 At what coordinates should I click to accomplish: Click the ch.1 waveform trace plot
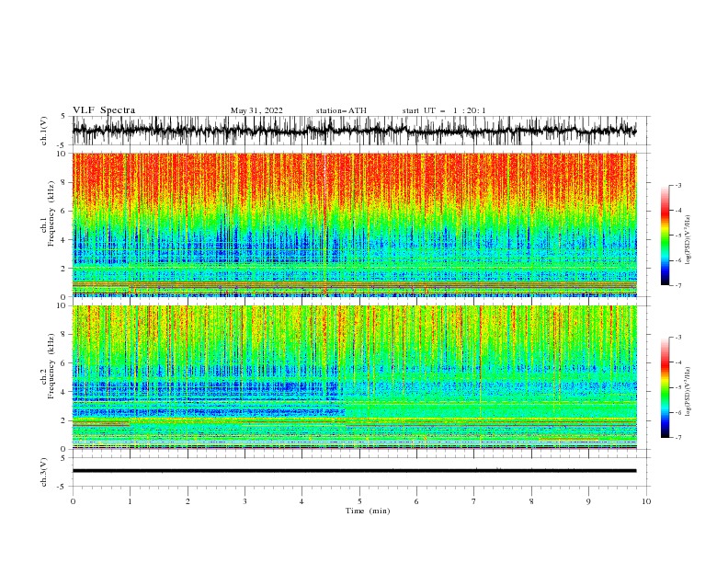pyautogui.click(x=354, y=131)
